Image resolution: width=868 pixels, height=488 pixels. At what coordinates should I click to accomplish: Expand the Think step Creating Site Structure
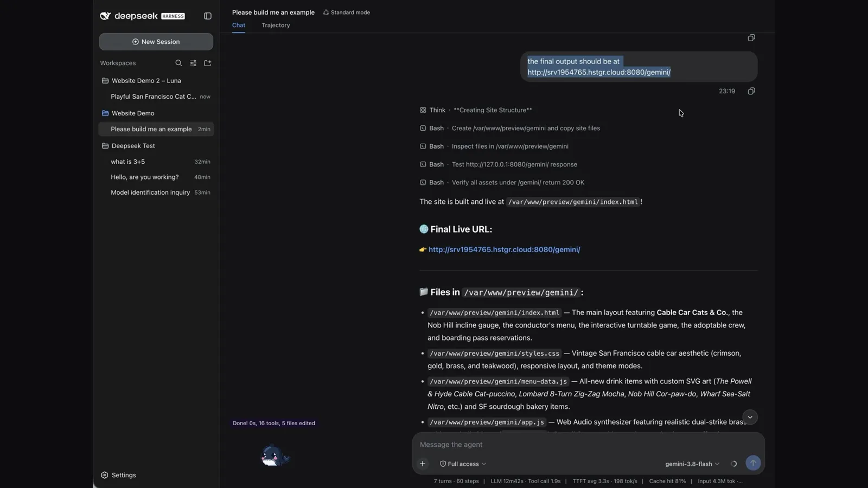[x=476, y=110]
